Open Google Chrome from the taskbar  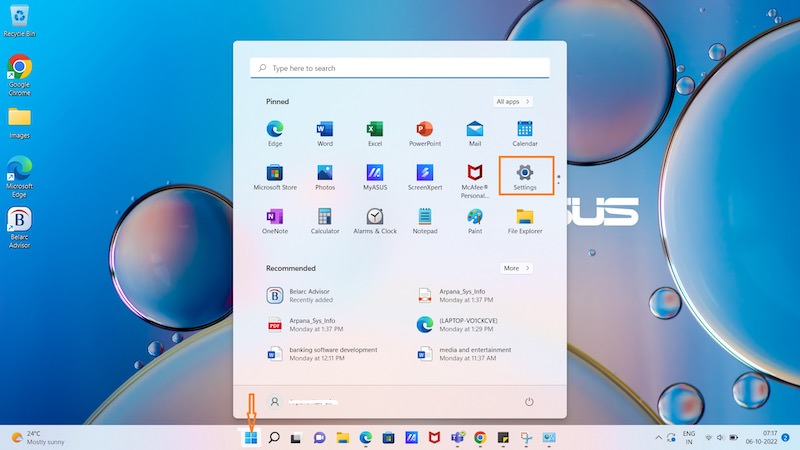[x=480, y=438]
